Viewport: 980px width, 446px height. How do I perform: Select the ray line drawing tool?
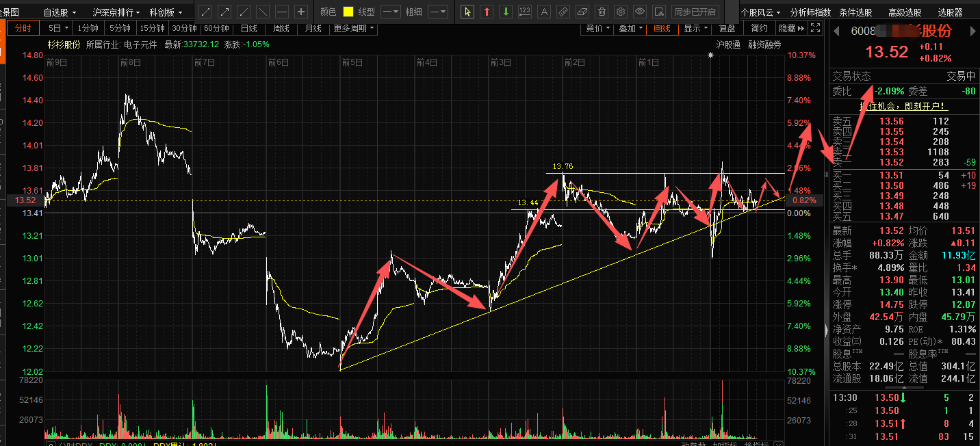[243, 12]
